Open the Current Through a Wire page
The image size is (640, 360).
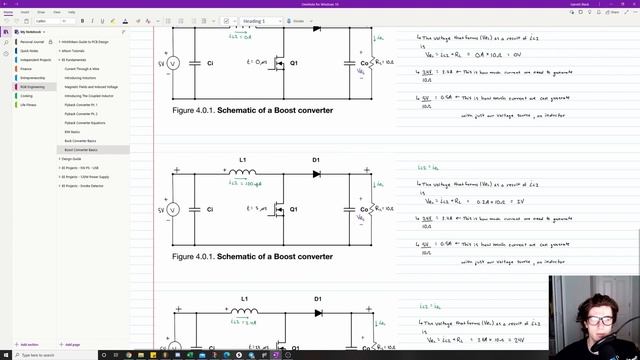pos(82,69)
